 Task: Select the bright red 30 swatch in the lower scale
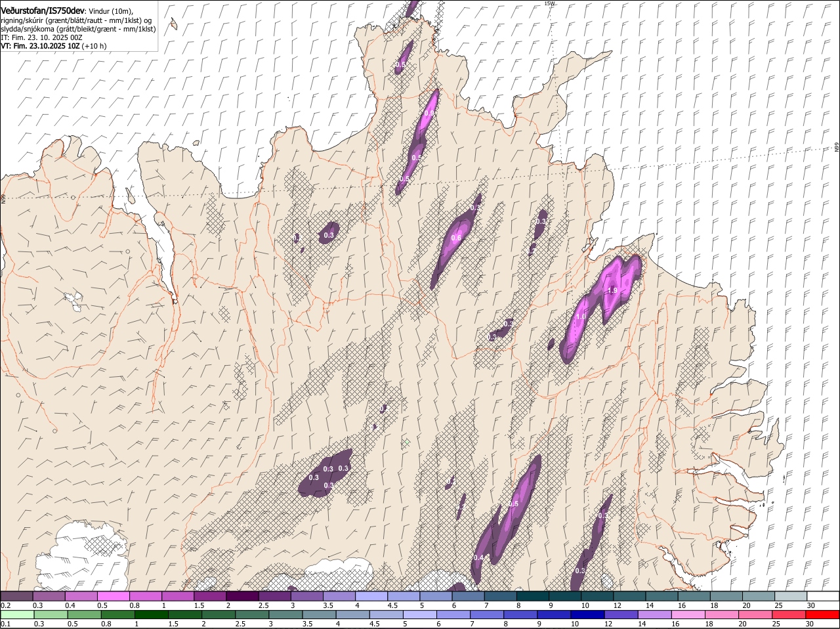pos(822,615)
